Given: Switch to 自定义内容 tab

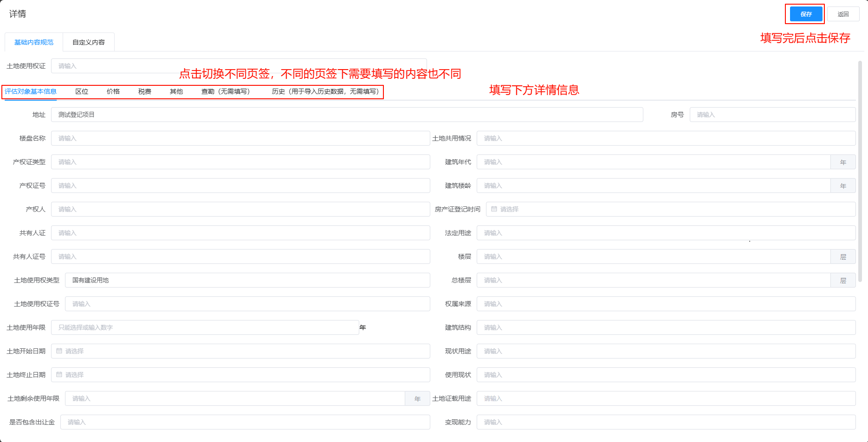Looking at the screenshot, I should [88, 42].
